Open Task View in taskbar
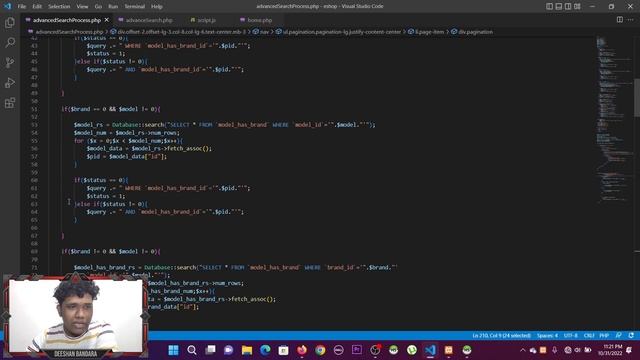640x360 pixels. (210, 350)
